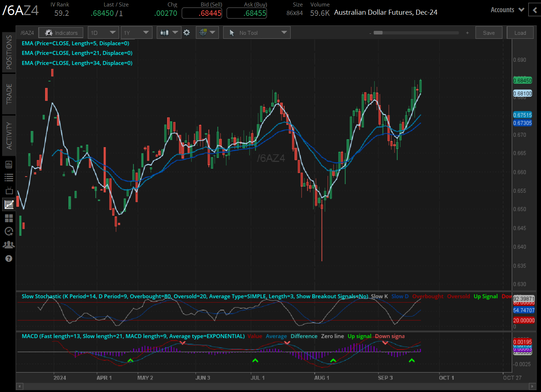
Task: Open the No Tool dropdown
Action: 256,32
